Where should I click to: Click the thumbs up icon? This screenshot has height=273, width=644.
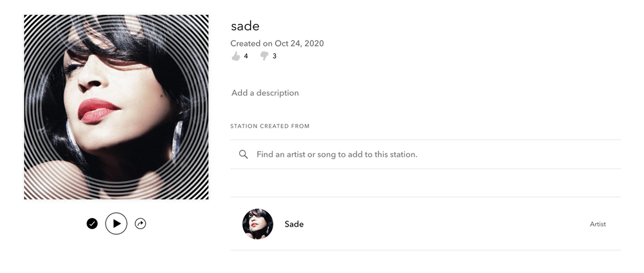235,56
